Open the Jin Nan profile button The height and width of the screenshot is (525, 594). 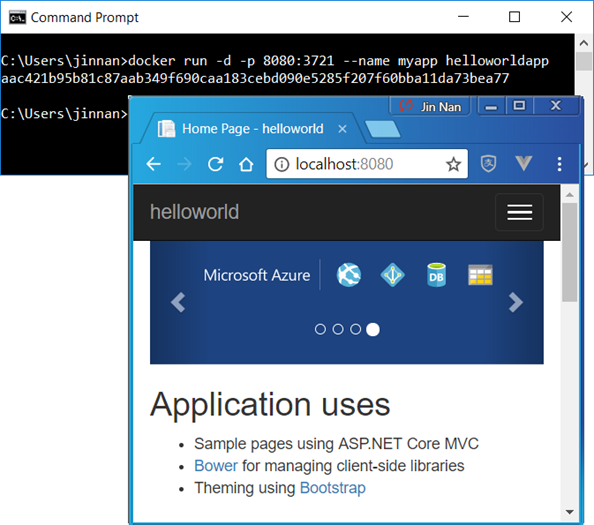pos(430,106)
